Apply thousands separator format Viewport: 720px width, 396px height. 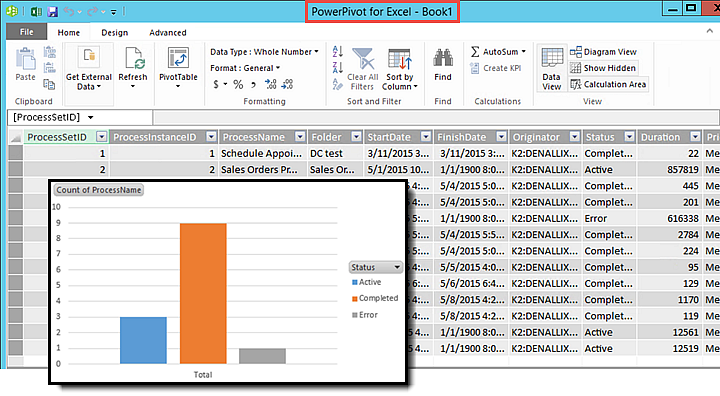coord(253,85)
